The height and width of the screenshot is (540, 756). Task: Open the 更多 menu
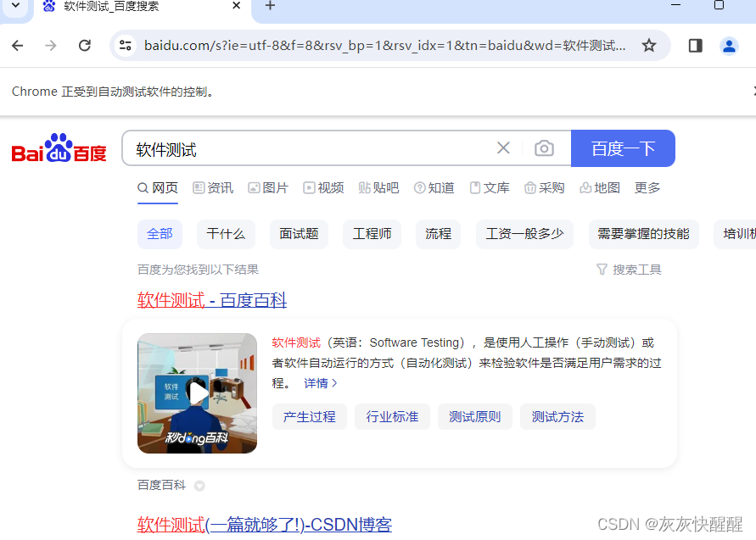coord(647,188)
